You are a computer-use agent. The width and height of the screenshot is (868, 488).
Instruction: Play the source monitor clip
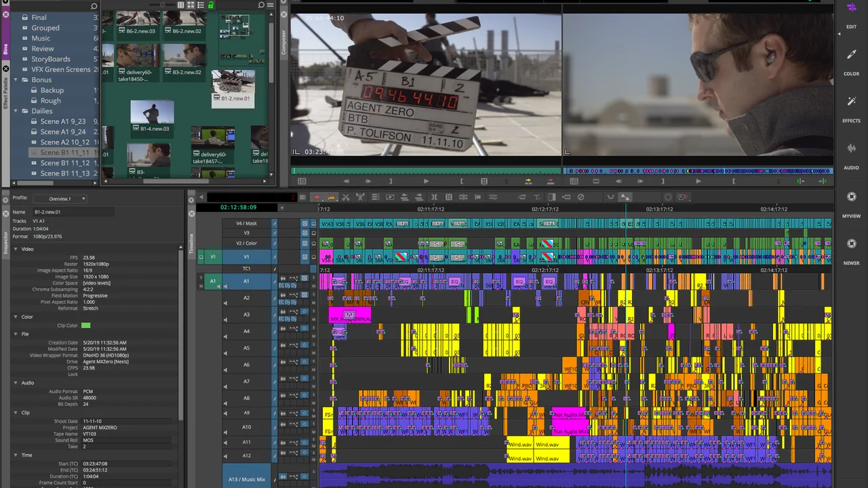point(426,181)
